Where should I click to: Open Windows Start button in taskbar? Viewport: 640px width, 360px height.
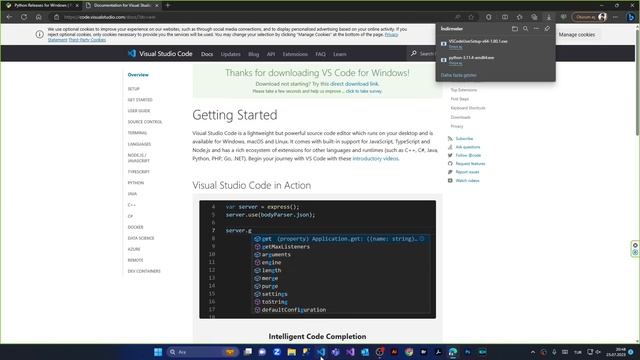(158, 352)
